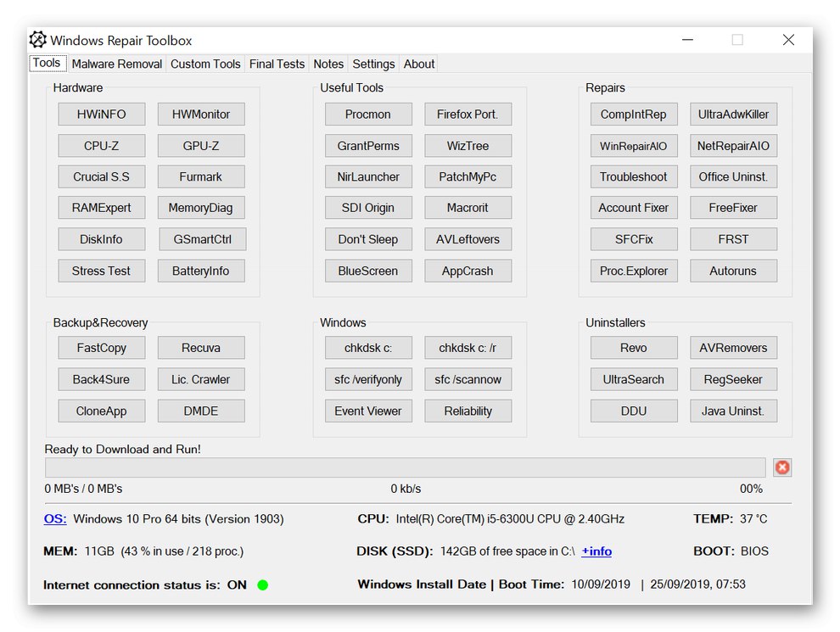
Task: Open WizTree
Action: 468,146
